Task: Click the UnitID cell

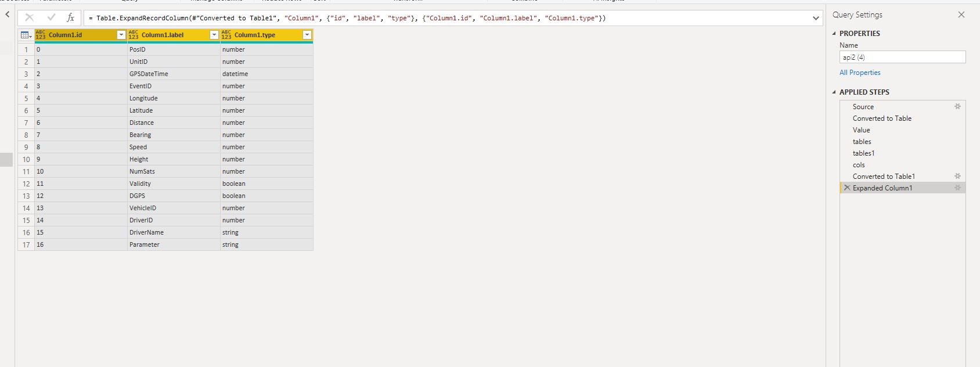Action: pyautogui.click(x=174, y=62)
